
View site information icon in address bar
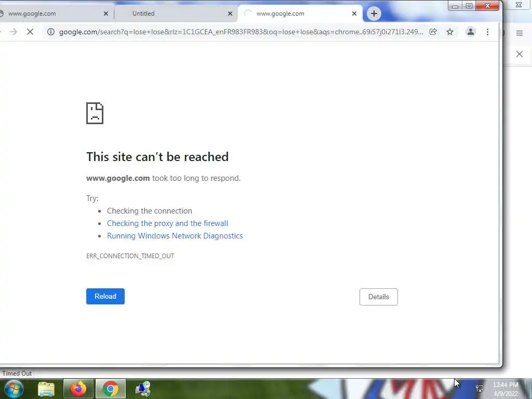(x=51, y=32)
